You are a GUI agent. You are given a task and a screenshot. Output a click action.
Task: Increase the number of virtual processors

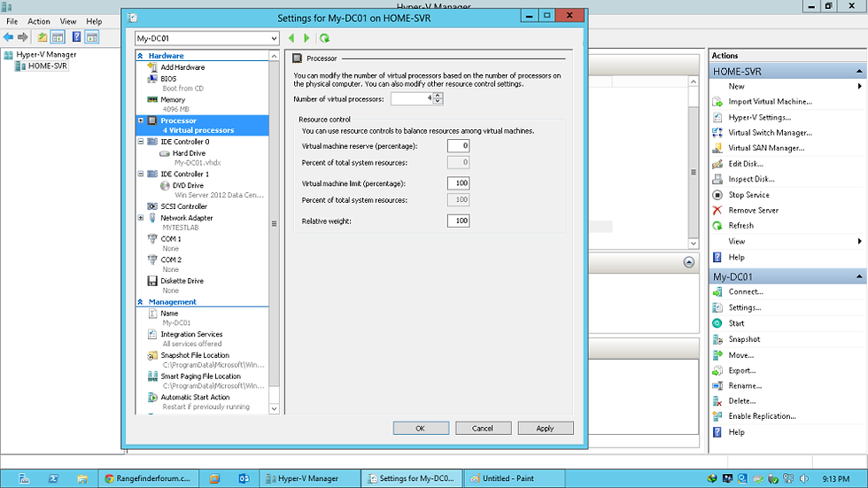coord(438,96)
